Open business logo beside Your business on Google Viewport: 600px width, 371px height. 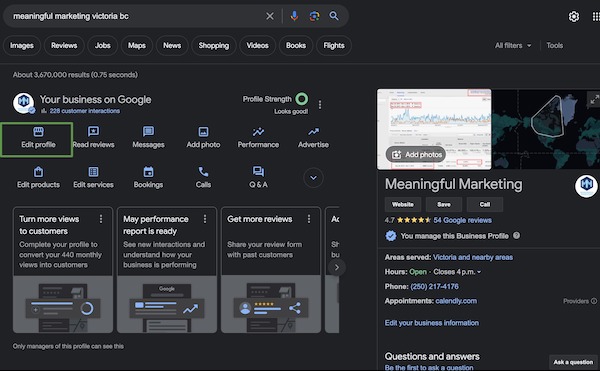(24, 103)
